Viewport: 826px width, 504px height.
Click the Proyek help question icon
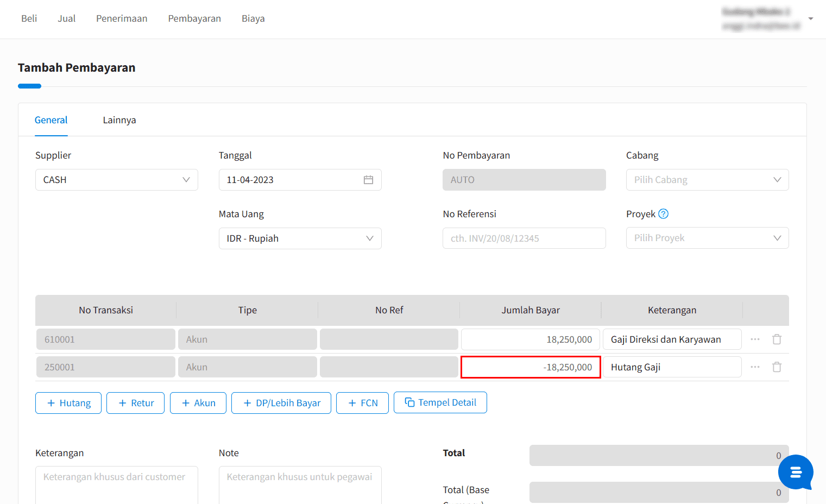[663, 214]
